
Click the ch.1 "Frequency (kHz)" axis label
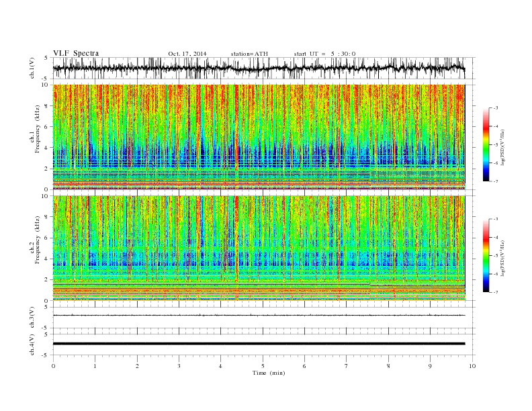[37, 130]
